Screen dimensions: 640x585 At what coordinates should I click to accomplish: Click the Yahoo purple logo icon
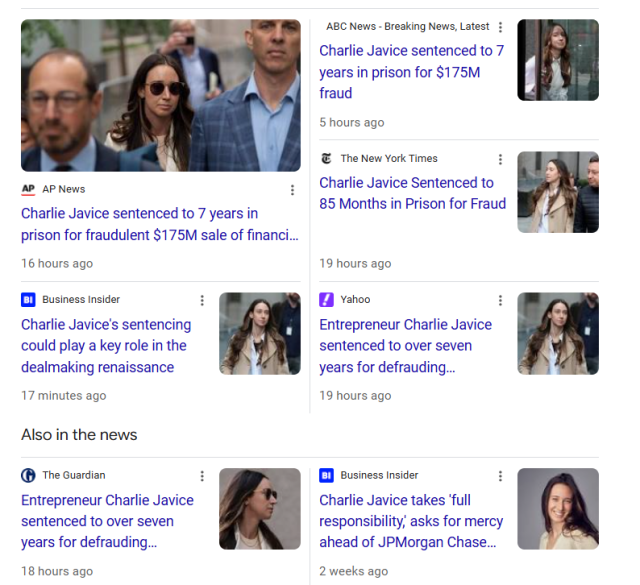pyautogui.click(x=326, y=300)
